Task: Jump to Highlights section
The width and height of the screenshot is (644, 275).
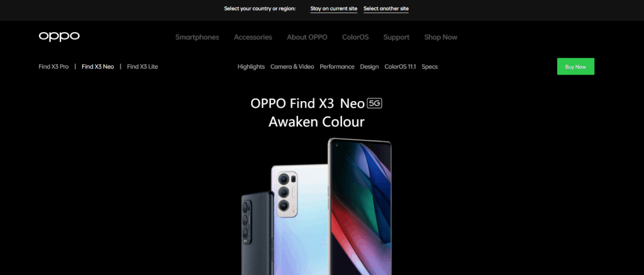Action: coord(251,67)
